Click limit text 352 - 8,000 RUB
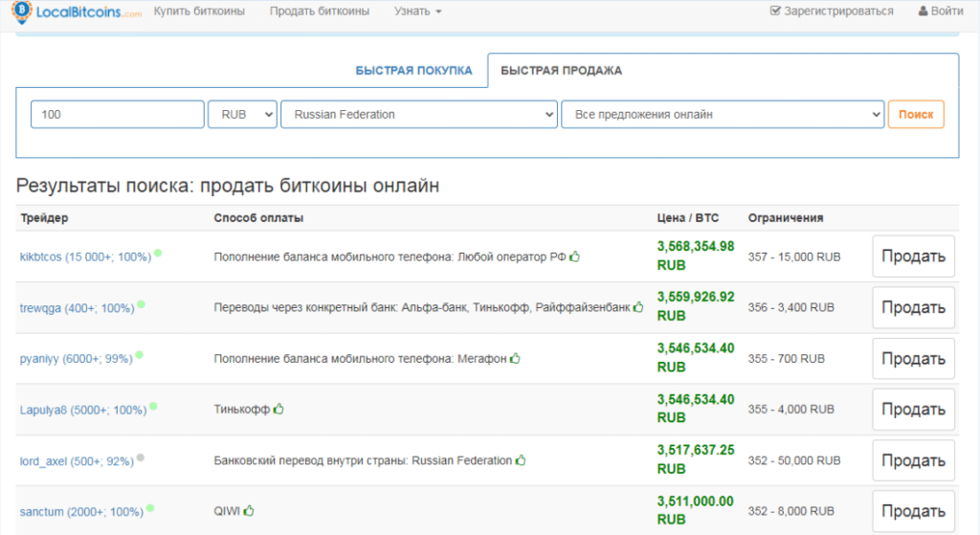Screen dimensions: 980x535 tap(791, 511)
